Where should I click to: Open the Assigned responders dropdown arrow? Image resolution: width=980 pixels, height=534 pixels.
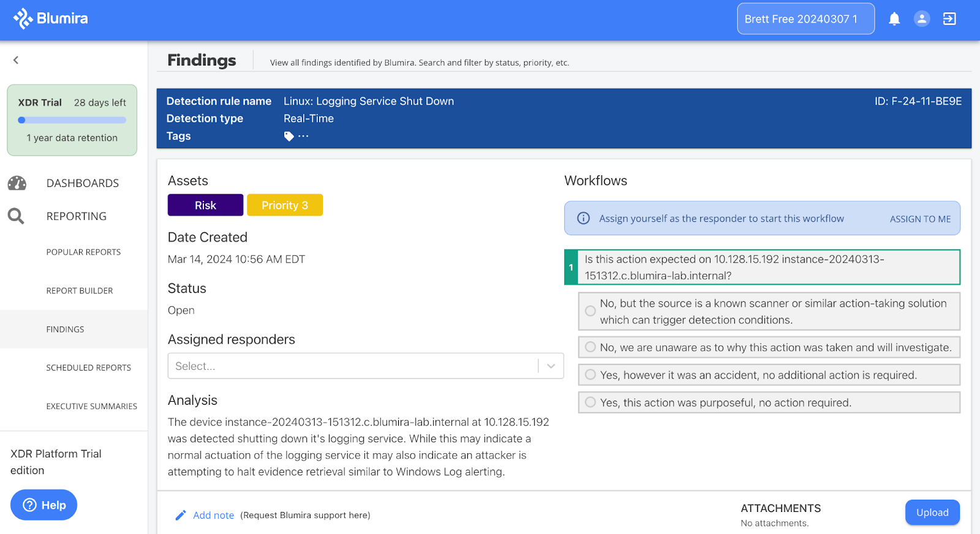point(551,366)
